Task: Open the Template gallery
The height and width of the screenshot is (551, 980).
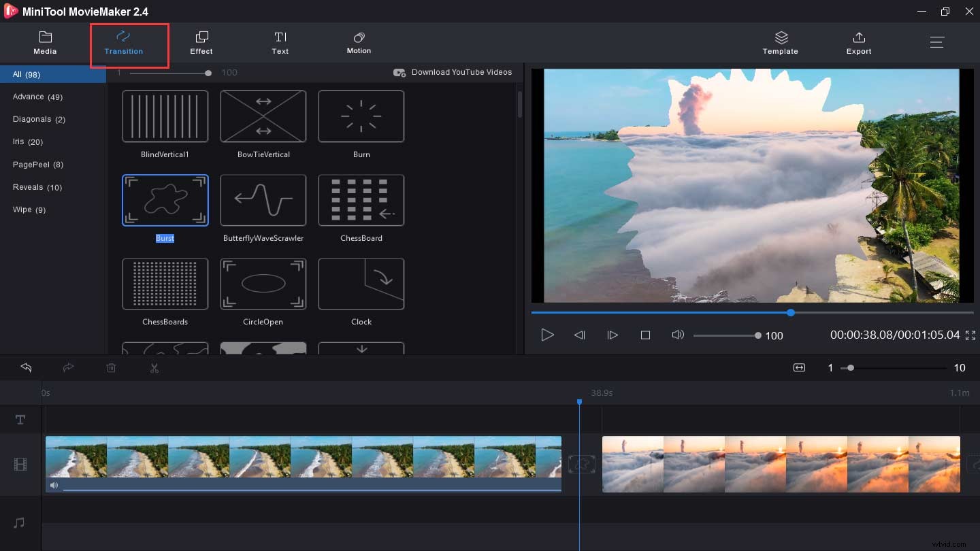Action: tap(780, 42)
